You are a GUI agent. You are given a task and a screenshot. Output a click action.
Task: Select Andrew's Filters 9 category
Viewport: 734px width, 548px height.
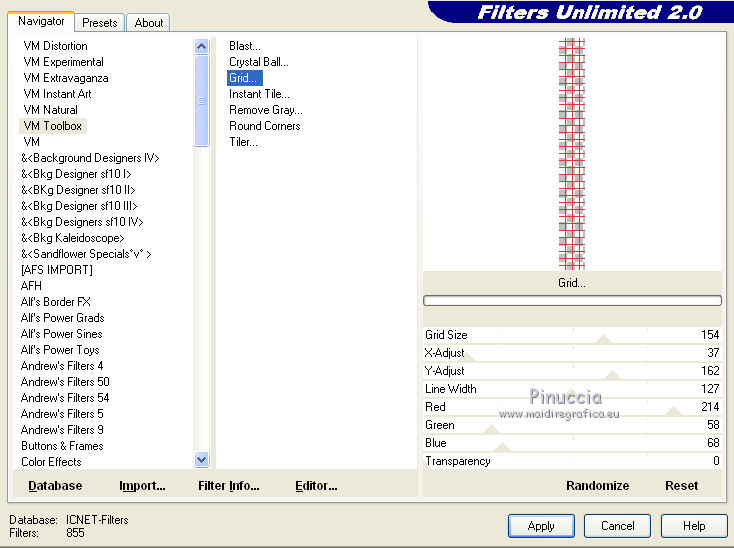pos(62,430)
